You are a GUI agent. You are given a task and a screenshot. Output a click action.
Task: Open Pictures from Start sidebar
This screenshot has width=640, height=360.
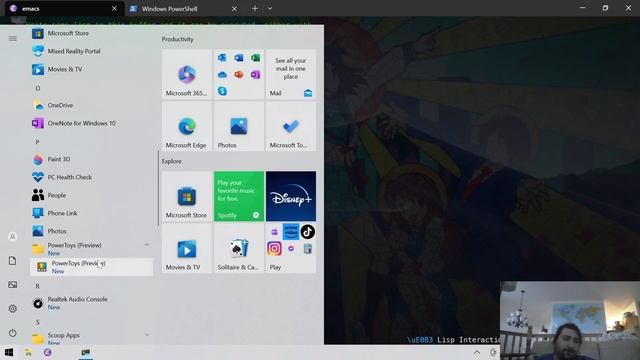coord(13,284)
